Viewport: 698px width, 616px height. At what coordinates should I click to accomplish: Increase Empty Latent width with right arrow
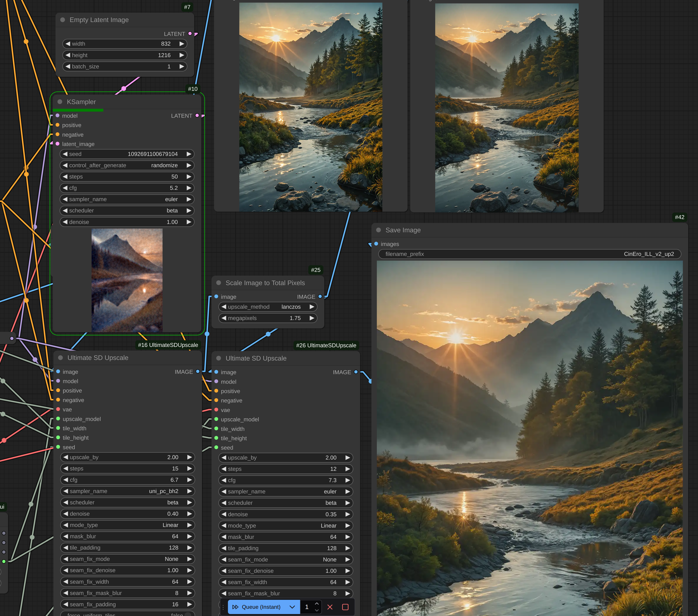(182, 44)
